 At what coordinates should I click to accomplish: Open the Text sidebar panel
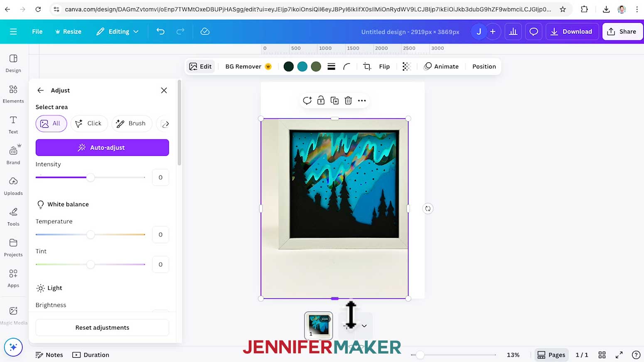point(13,125)
